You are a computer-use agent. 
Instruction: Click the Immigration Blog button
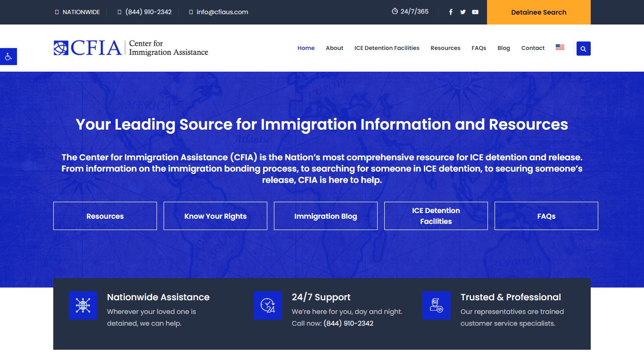(326, 216)
